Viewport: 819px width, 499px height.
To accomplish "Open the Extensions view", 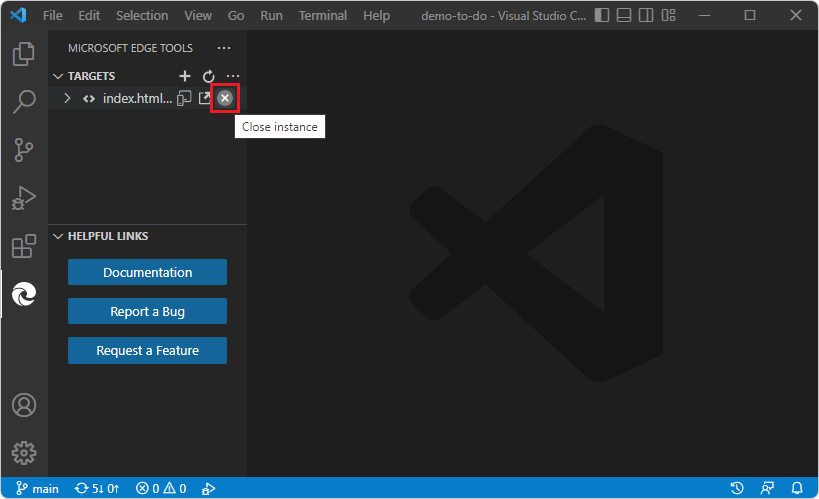I will click(x=24, y=246).
